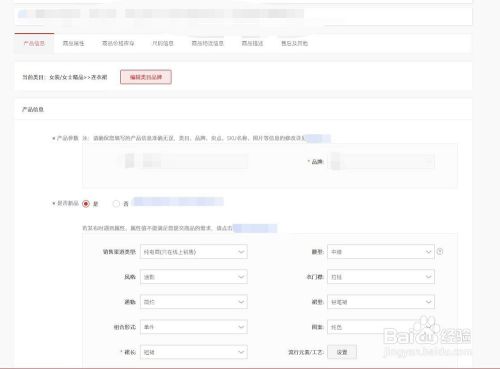Open the 图案 dropdown field
500x369 pixels.
tap(381, 327)
